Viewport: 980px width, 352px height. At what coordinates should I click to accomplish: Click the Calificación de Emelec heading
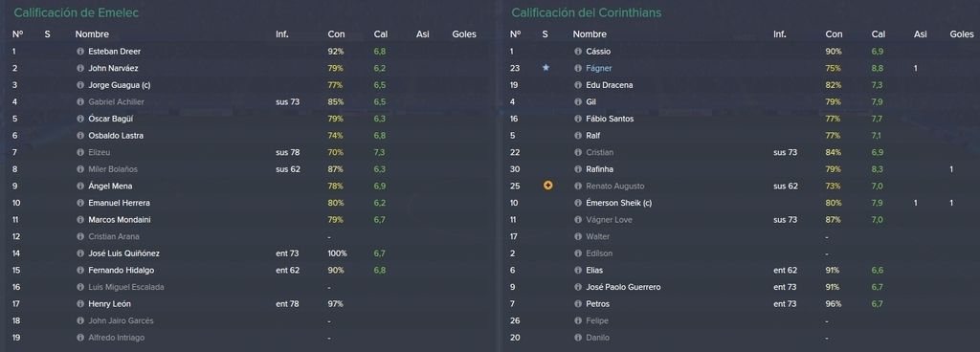tap(77, 12)
